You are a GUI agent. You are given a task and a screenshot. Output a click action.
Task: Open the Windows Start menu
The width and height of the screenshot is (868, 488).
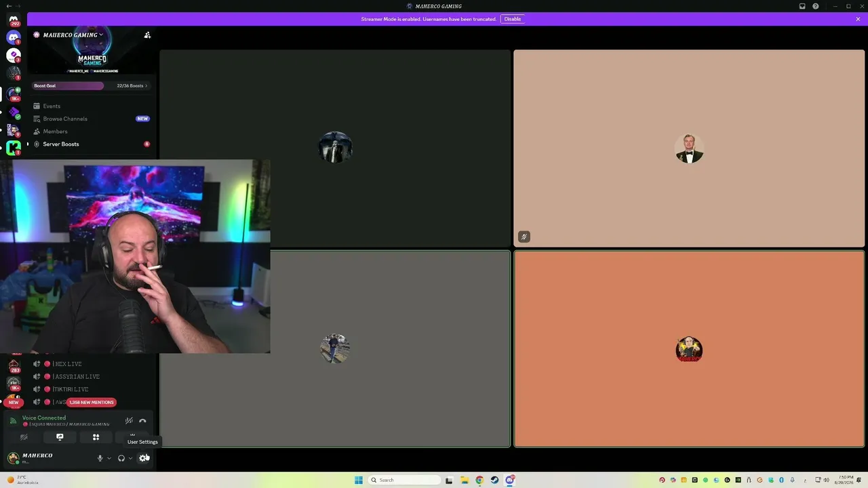click(359, 480)
